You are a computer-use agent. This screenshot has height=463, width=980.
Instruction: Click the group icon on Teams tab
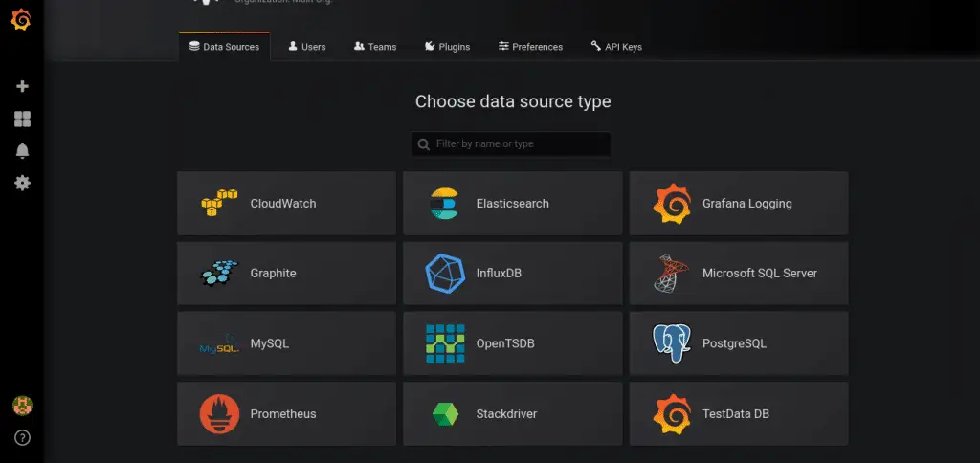click(x=359, y=46)
